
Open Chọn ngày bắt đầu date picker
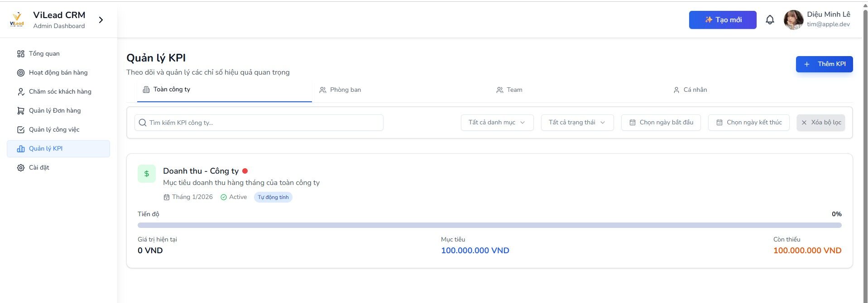(x=661, y=123)
